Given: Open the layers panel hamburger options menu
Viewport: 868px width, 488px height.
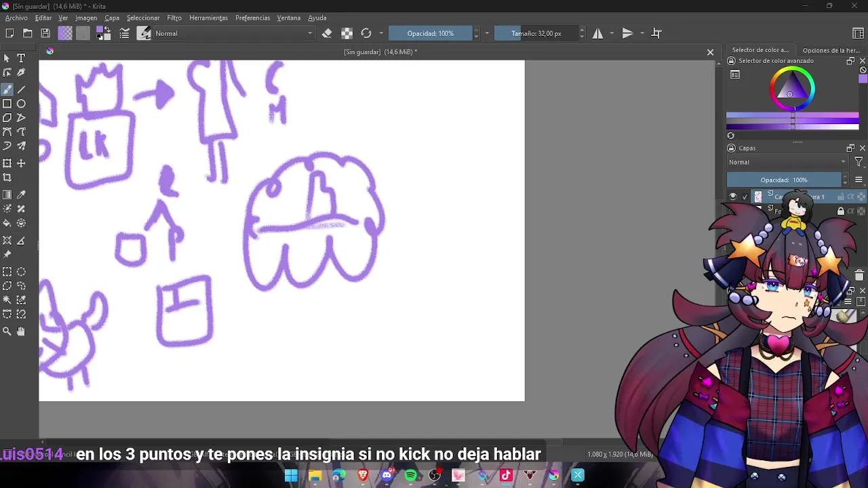Looking at the screenshot, I should 859,180.
